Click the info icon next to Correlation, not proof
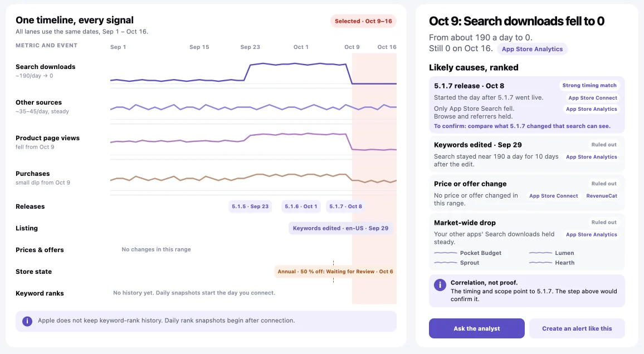This screenshot has width=644, height=354. point(440,284)
